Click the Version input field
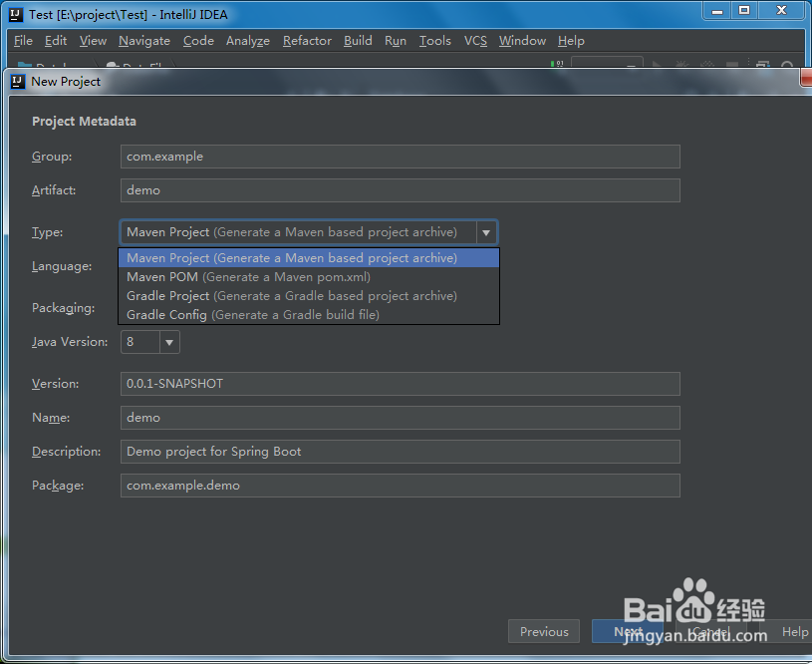 [401, 384]
